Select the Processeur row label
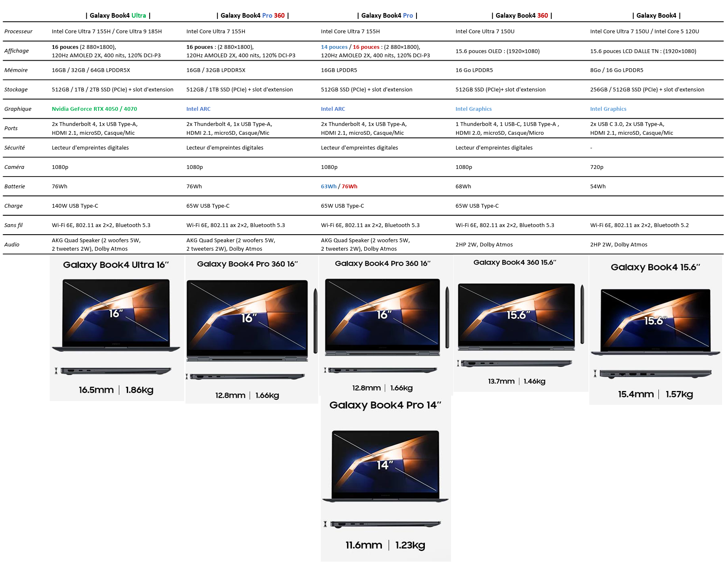Viewport: 728px width, 562px height. pyautogui.click(x=19, y=32)
